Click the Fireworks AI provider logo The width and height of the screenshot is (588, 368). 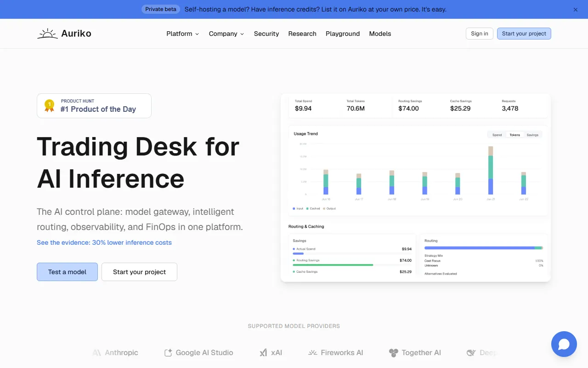(x=336, y=353)
